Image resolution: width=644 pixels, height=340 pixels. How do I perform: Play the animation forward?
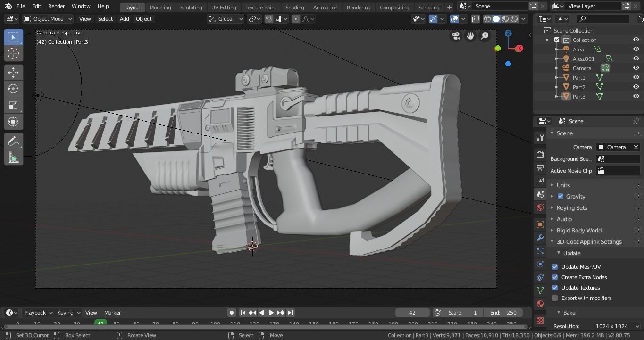271,312
